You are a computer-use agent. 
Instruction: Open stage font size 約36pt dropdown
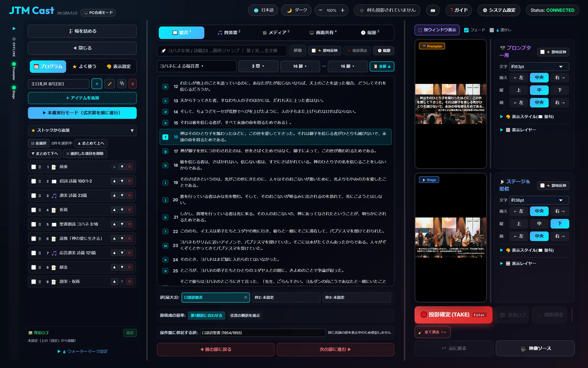[x=539, y=200]
